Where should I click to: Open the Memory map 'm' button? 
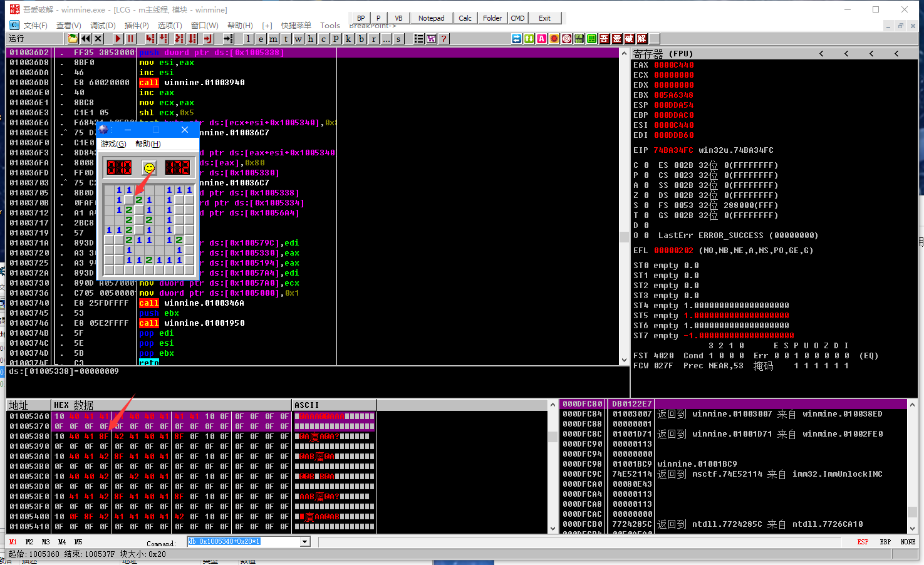coord(273,38)
